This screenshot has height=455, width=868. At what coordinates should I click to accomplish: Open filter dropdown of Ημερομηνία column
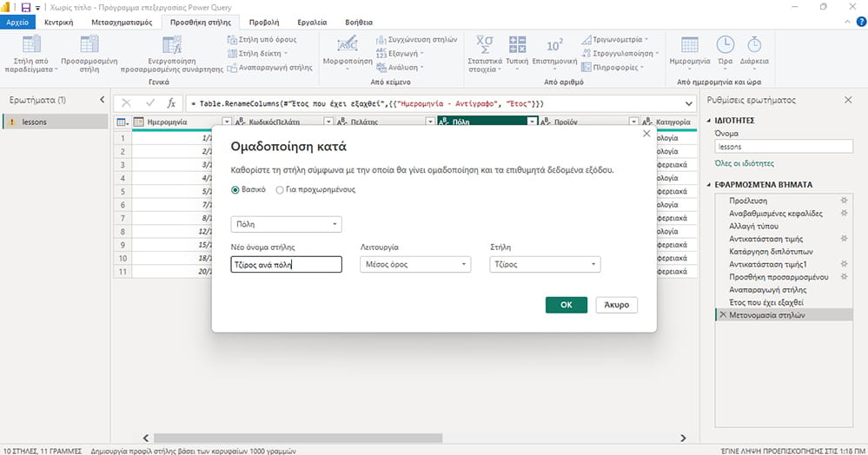227,122
